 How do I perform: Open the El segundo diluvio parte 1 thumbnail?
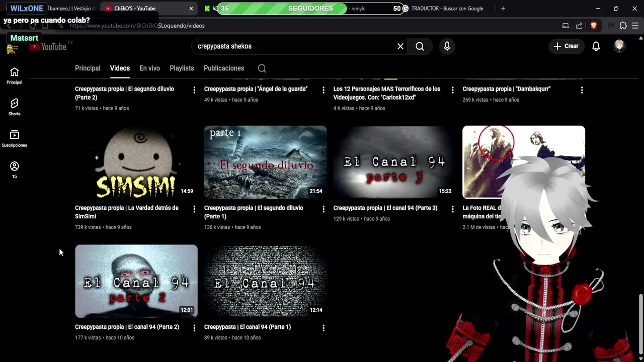pyautogui.click(x=265, y=162)
